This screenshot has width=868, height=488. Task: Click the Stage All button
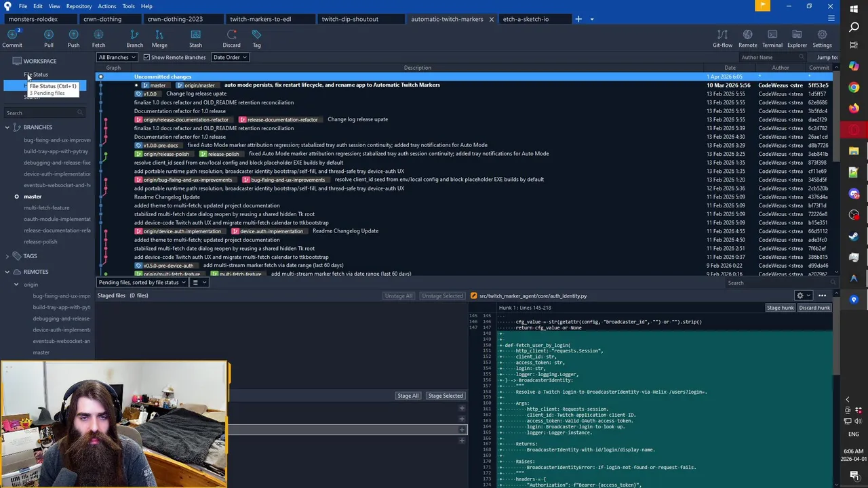[x=408, y=396]
